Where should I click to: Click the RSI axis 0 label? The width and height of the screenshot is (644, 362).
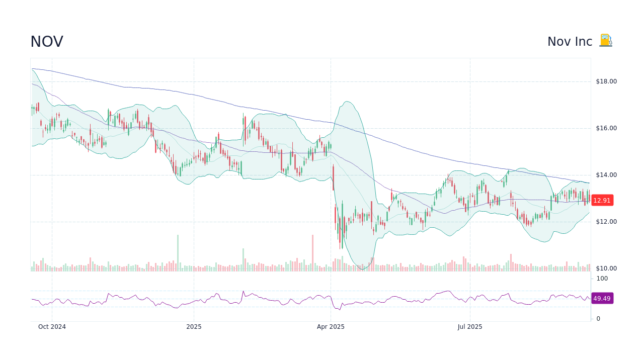point(598,319)
